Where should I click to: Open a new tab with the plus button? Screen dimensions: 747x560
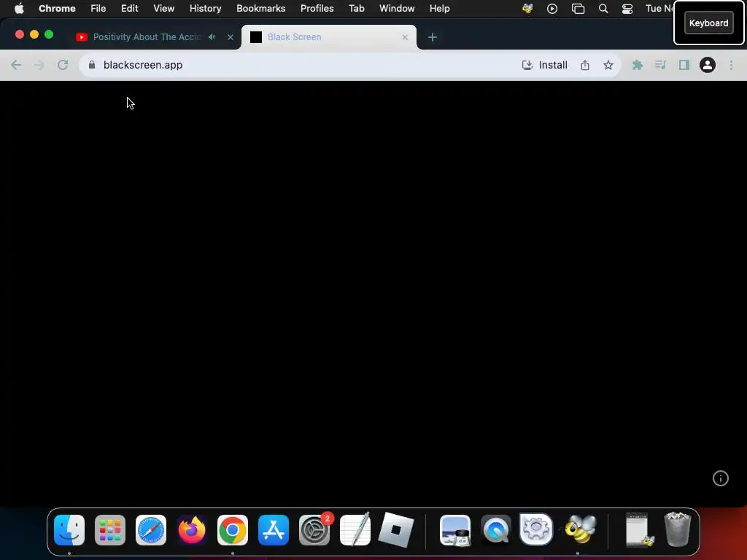click(x=432, y=37)
